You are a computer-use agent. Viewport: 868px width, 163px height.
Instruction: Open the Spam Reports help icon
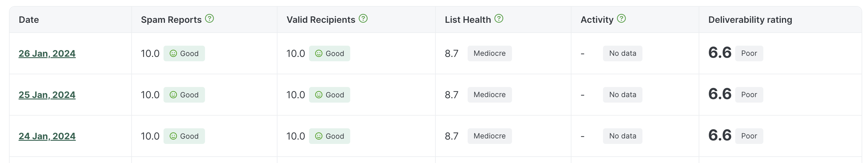pyautogui.click(x=209, y=18)
